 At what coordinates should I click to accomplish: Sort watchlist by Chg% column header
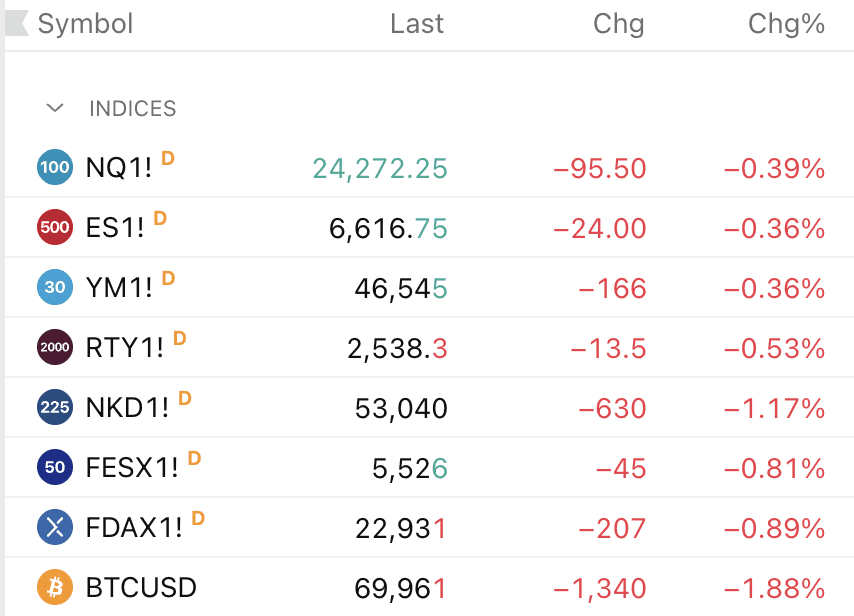(x=786, y=24)
